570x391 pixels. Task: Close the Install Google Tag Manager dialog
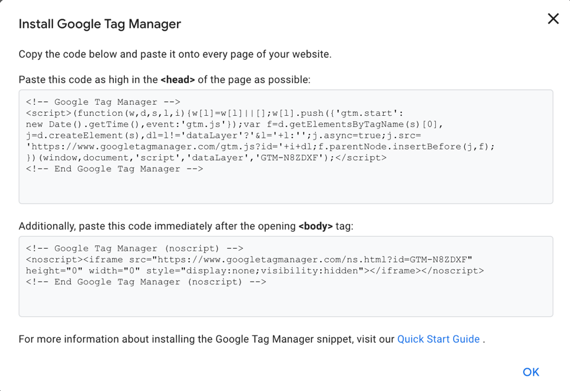coord(553,19)
